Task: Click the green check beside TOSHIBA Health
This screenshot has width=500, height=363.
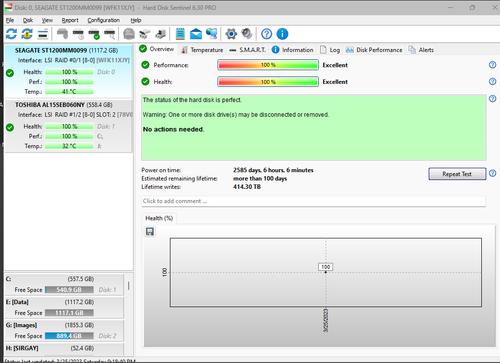Action: point(10,127)
